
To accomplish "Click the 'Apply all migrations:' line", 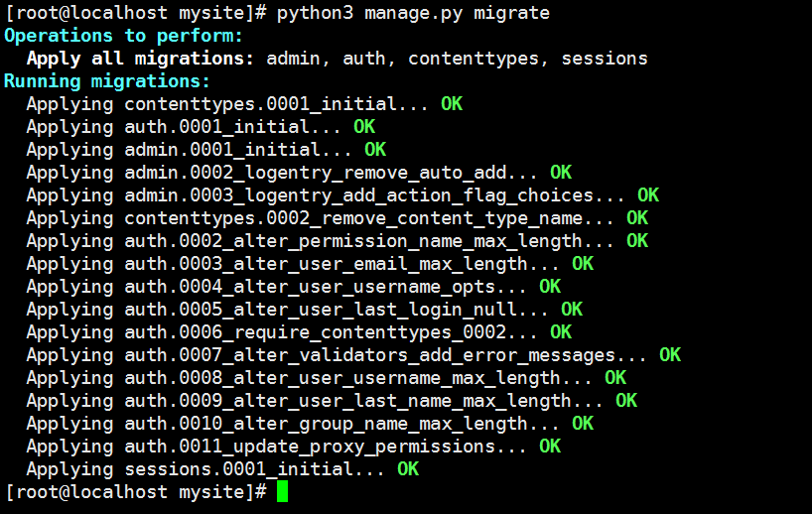I will click(x=338, y=59).
